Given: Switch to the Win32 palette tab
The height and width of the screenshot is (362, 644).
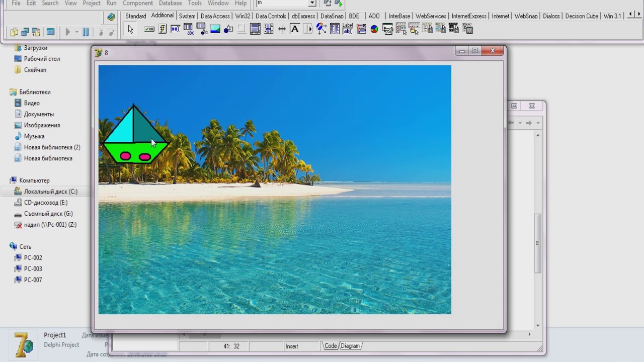Looking at the screenshot, I should (243, 16).
